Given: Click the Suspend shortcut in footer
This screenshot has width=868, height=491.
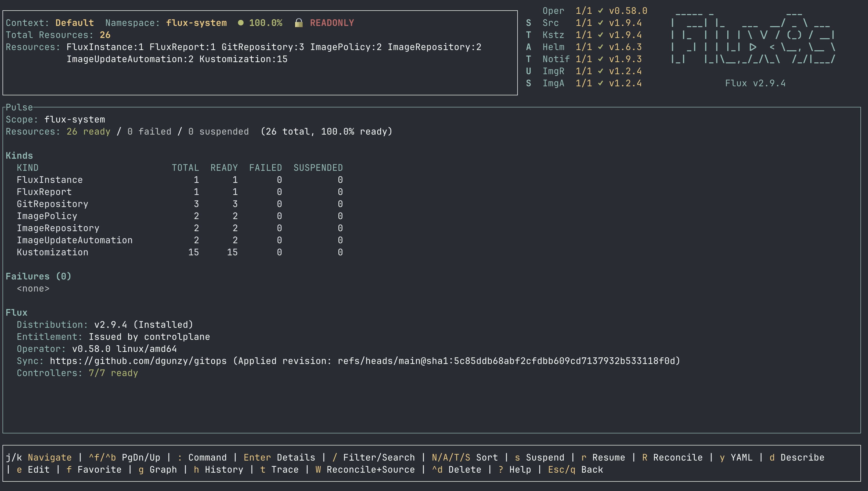Looking at the screenshot, I should point(540,458).
